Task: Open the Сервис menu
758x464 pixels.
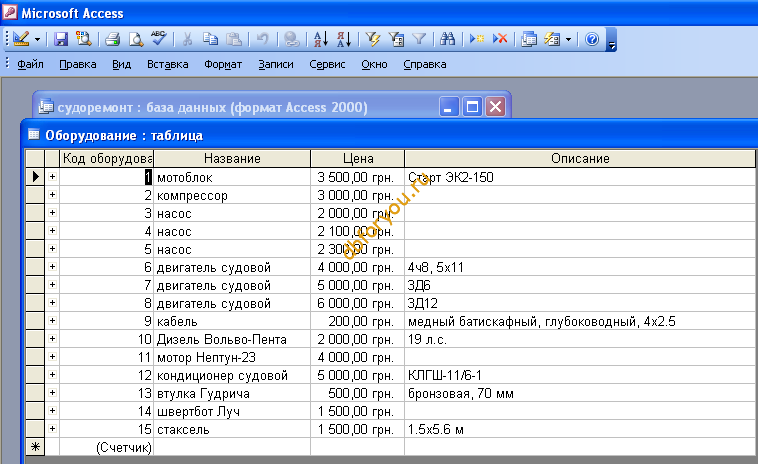Action: tap(327, 64)
